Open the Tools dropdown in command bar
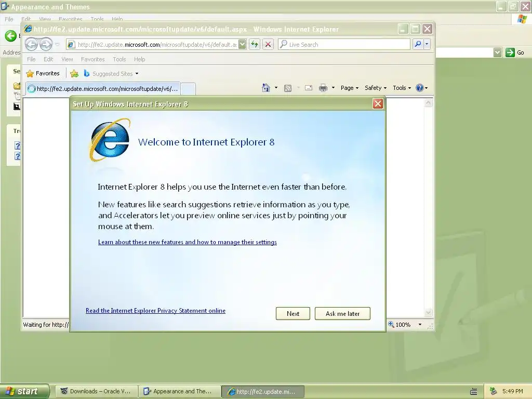 (402, 88)
